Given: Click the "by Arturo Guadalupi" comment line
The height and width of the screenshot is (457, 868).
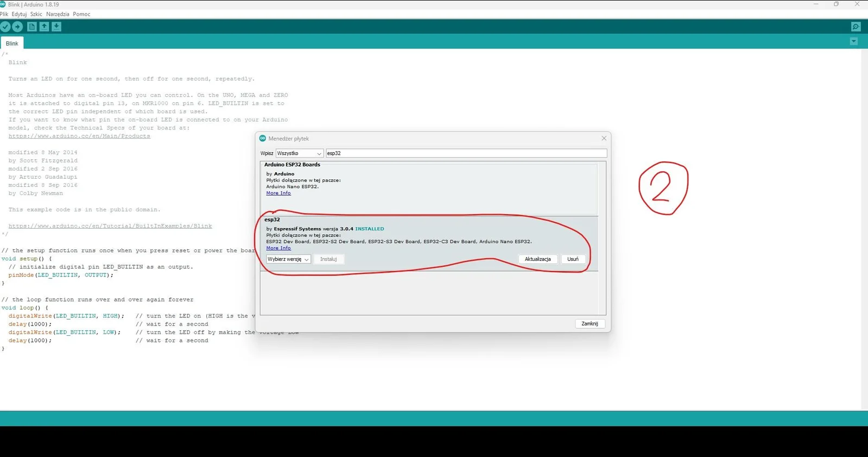Looking at the screenshot, I should pyautogui.click(x=43, y=177).
